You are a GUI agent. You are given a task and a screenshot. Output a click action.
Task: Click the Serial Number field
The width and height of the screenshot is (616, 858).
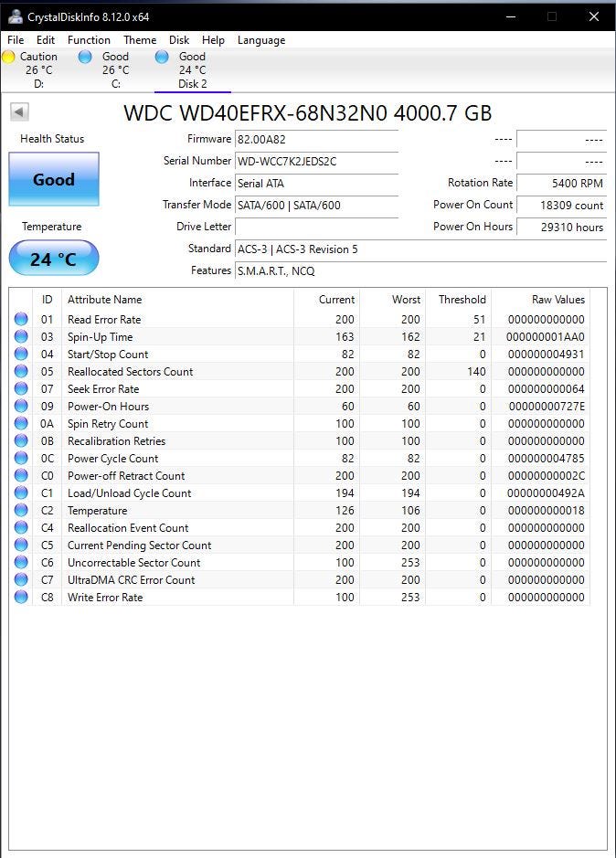coord(316,162)
